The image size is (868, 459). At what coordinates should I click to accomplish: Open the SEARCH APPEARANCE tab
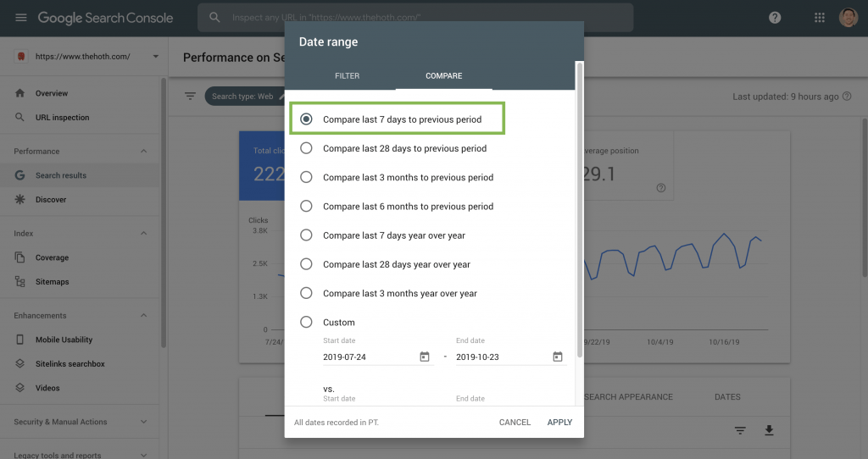(628, 396)
